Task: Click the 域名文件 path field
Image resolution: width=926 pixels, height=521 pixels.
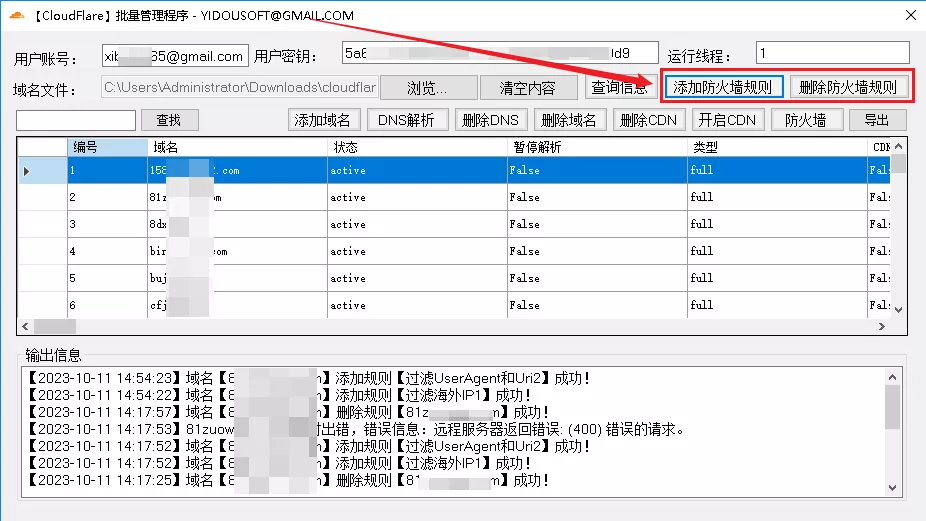Action: click(x=239, y=87)
